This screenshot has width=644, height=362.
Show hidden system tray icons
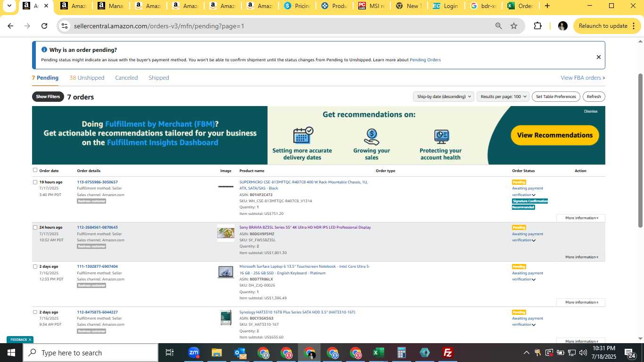coord(526,353)
